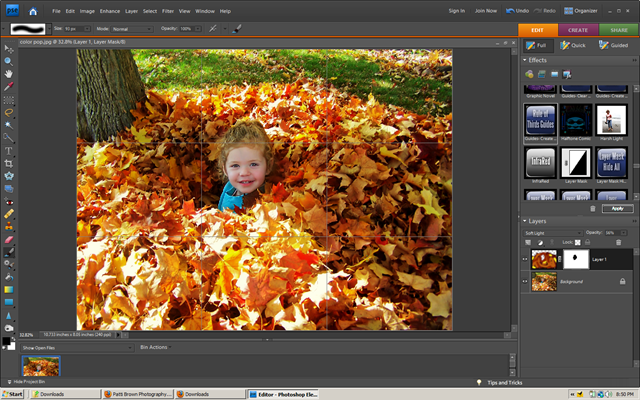Select the Rectangular Marquee tool
The width and height of the screenshot is (640, 400).
9,100
